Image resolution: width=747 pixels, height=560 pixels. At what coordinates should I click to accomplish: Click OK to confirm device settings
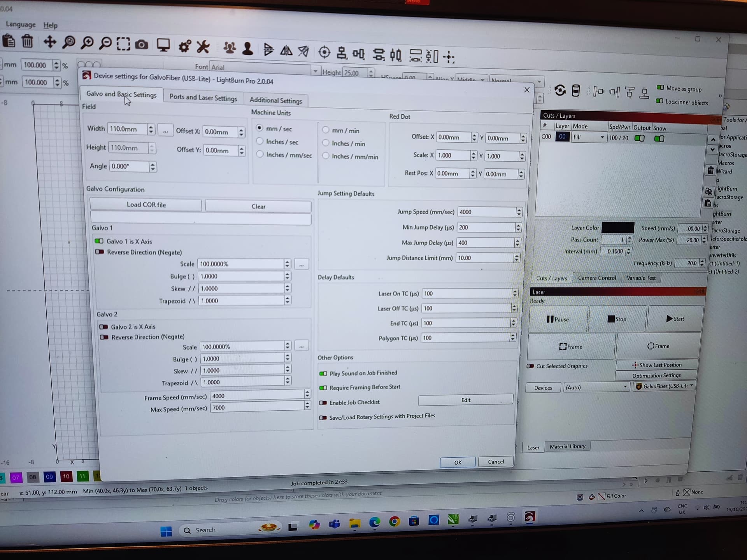(458, 462)
